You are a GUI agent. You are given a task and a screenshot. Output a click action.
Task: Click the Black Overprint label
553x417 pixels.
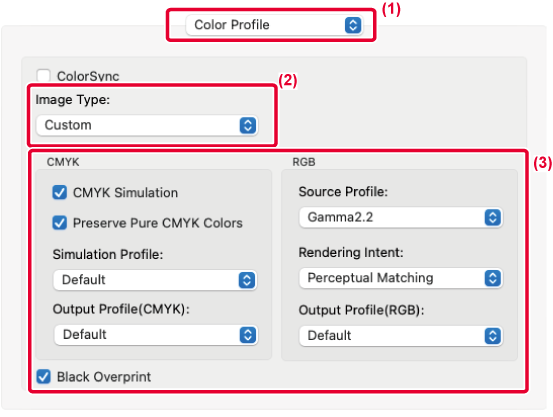point(104,377)
